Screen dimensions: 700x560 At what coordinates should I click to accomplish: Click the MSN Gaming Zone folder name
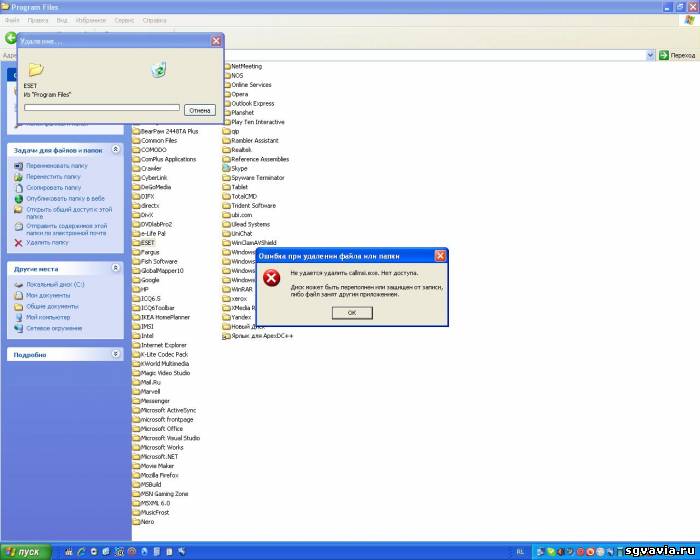(x=164, y=494)
